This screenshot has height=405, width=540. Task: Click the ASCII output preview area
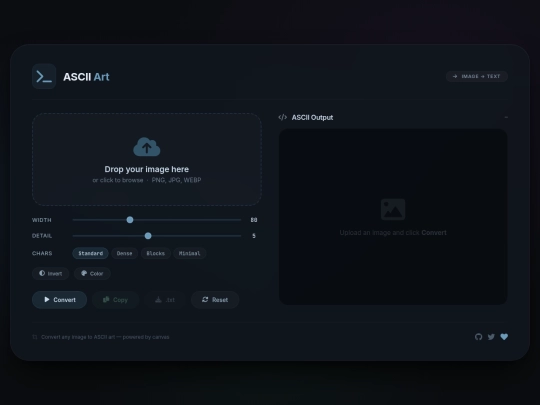click(x=393, y=217)
